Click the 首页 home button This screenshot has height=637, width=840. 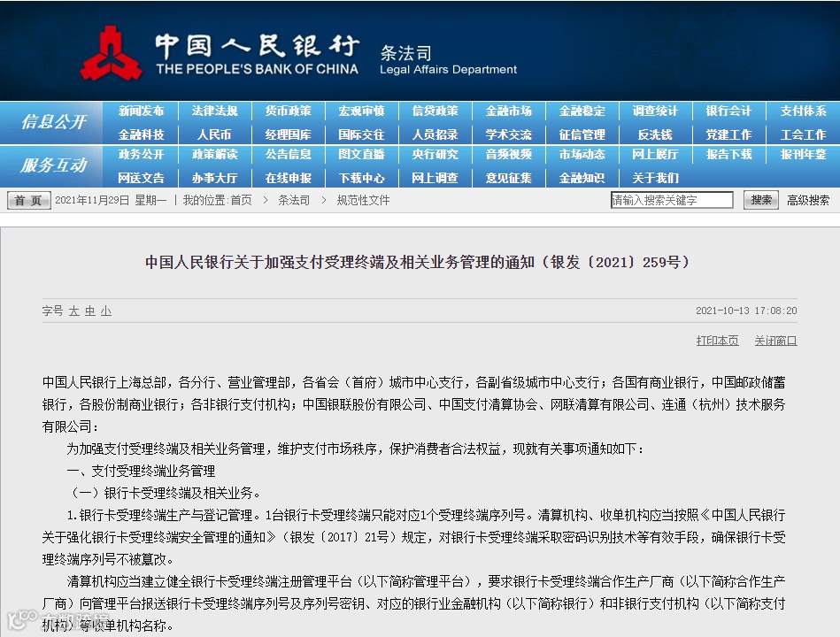coord(29,200)
